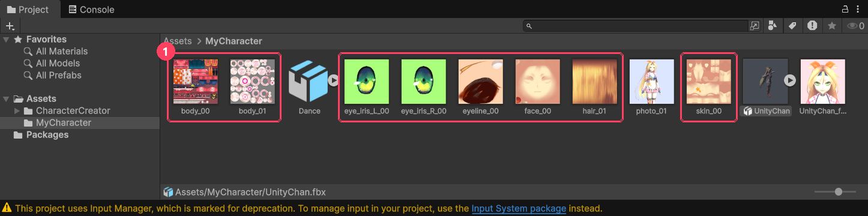Select the CharacterCreator folder
Viewport: 868px width, 216px height.
[x=73, y=111]
